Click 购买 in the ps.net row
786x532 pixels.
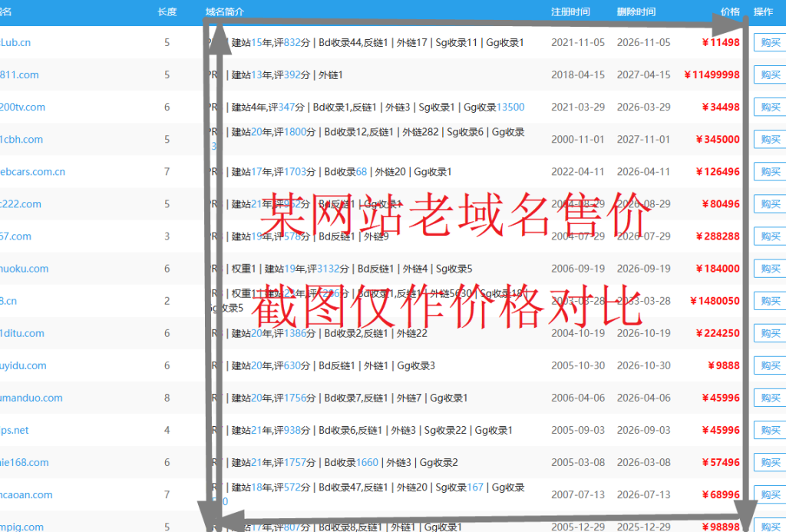(770, 430)
